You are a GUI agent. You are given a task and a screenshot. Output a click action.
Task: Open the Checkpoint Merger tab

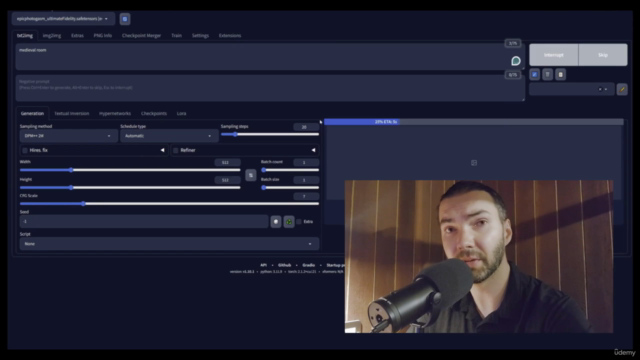coord(141,36)
